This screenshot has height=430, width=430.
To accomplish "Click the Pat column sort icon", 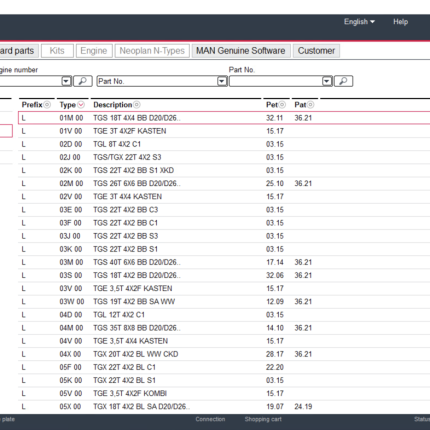I will (310, 105).
